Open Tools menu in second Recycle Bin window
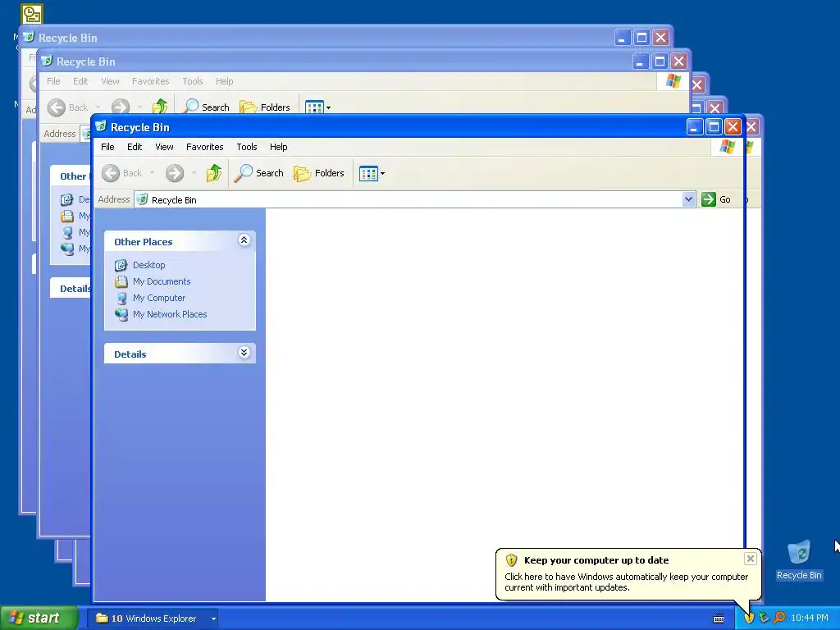This screenshot has width=840, height=630. [192, 81]
